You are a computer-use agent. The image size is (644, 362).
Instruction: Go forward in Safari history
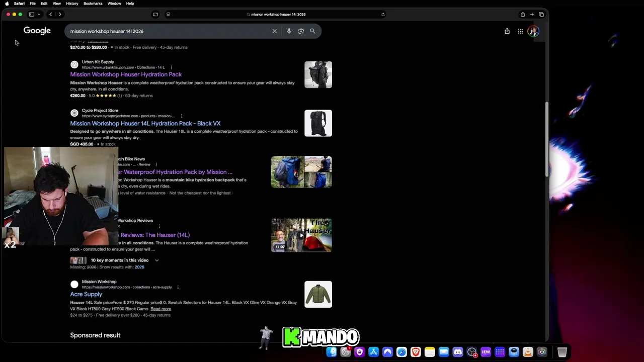pyautogui.click(x=59, y=15)
